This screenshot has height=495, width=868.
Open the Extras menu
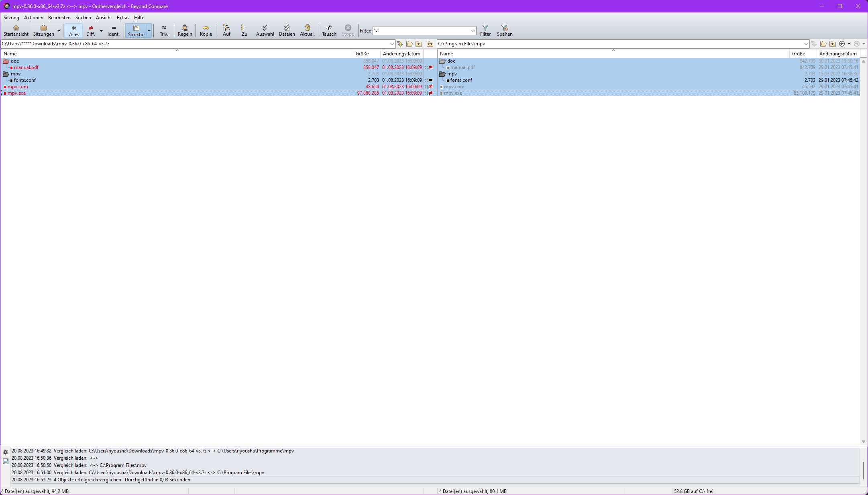point(123,18)
